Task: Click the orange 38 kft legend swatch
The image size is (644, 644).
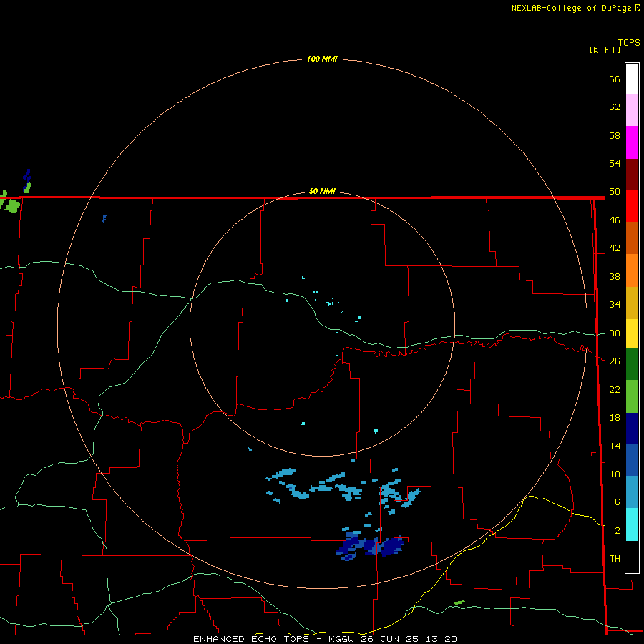Action: (632, 270)
